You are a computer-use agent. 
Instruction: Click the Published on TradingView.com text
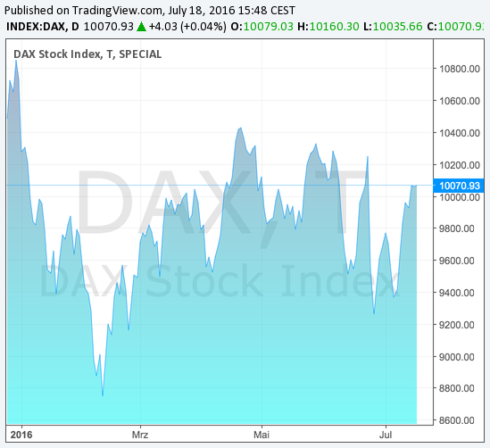pos(83,11)
